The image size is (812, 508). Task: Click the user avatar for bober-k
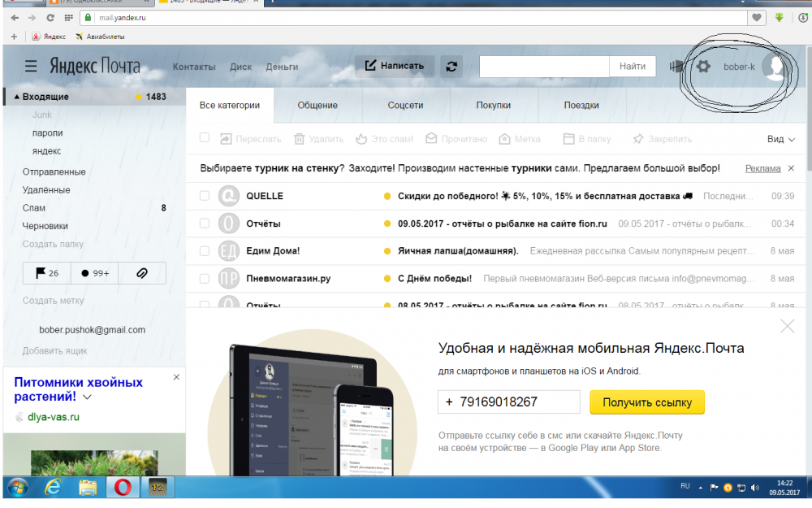pos(773,67)
